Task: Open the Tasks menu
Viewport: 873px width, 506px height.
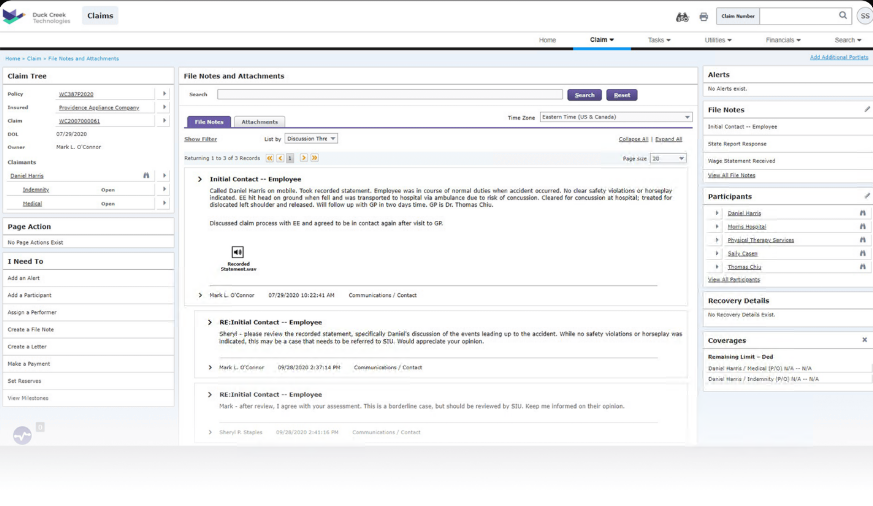Action: [659, 40]
